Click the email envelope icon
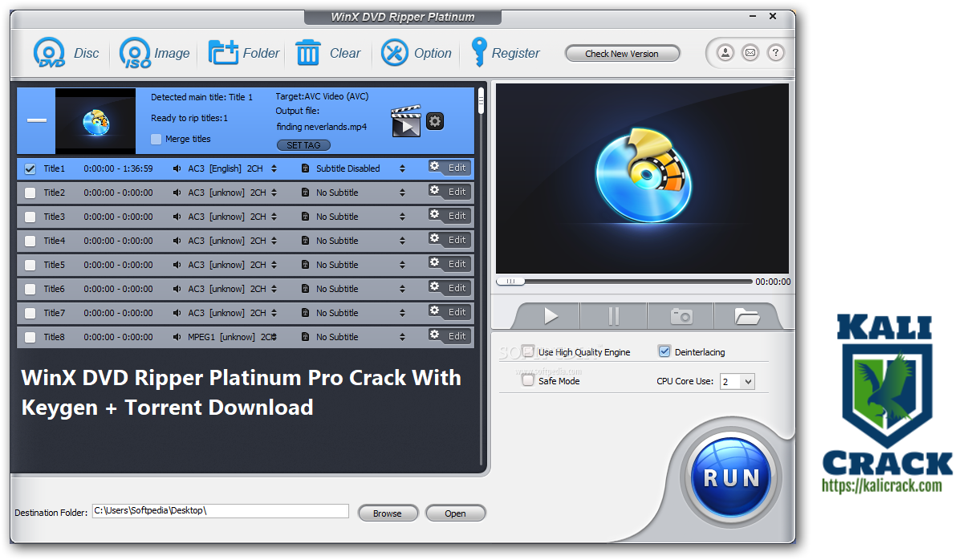This screenshot has width=963, height=560. [x=750, y=53]
